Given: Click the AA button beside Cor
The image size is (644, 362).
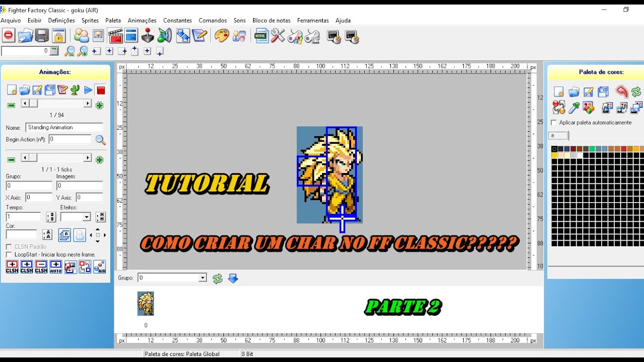Looking at the screenshot, I should tap(47, 234).
